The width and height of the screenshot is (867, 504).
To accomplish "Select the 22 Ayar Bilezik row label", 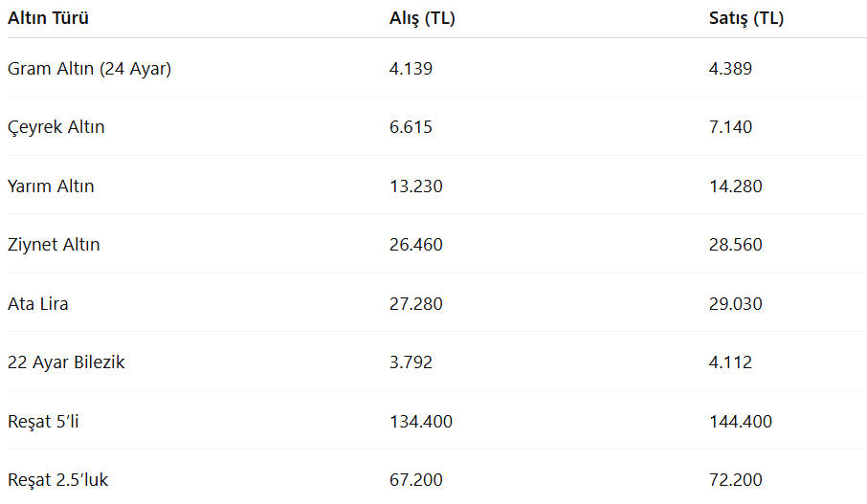I will [66, 362].
